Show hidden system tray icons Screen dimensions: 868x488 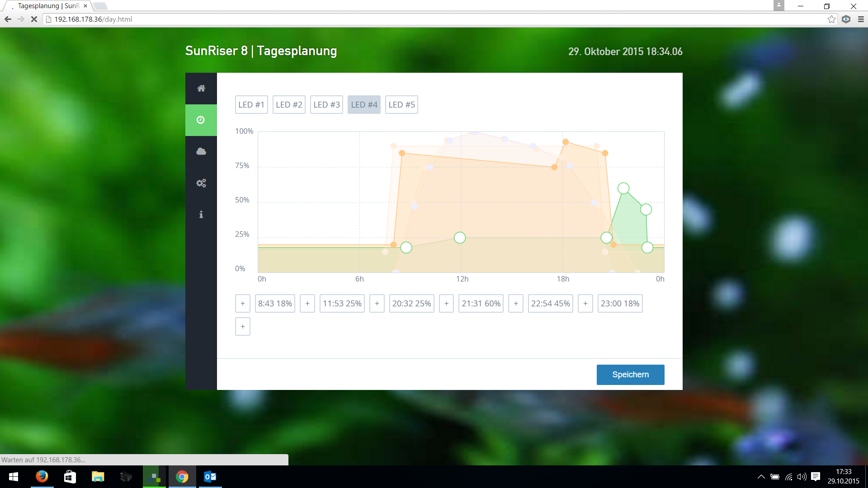(761, 477)
